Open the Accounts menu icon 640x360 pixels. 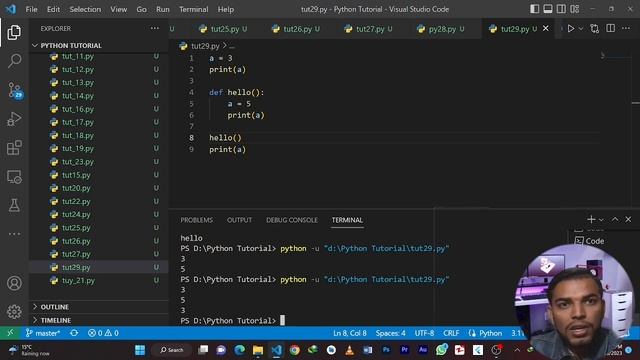(14, 283)
